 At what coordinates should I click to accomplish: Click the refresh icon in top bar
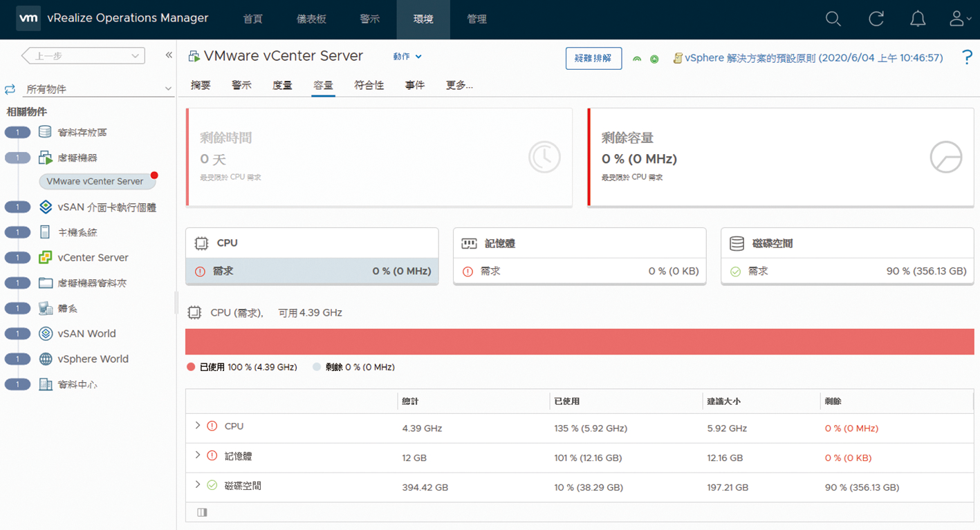click(876, 19)
